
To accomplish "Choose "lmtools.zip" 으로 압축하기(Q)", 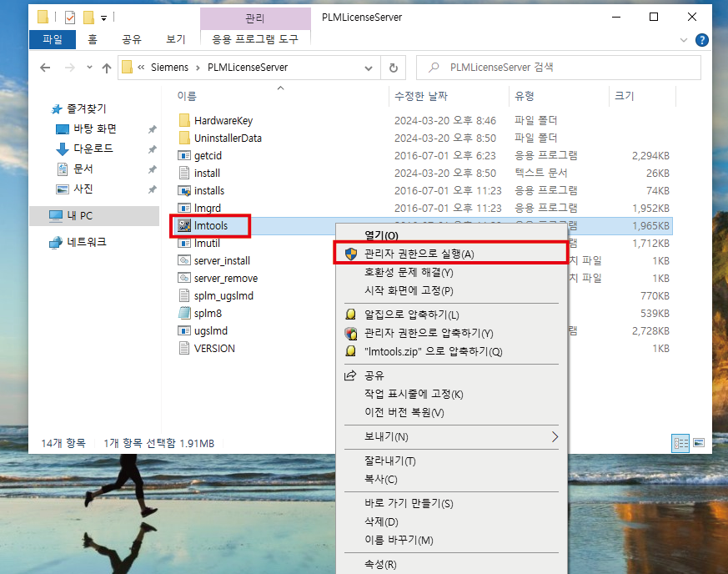I will 451,351.
